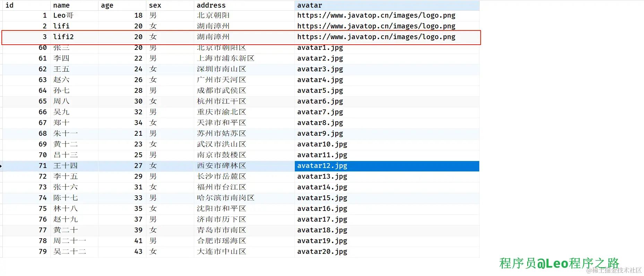Select the name cell '林十八'
The height and width of the screenshot is (276, 644).
click(x=74, y=209)
